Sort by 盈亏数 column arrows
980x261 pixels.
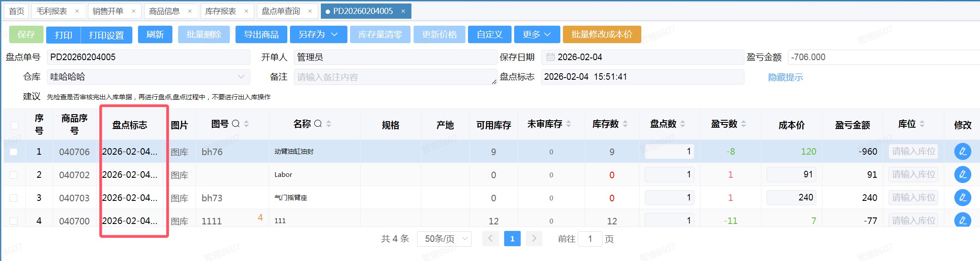click(744, 124)
